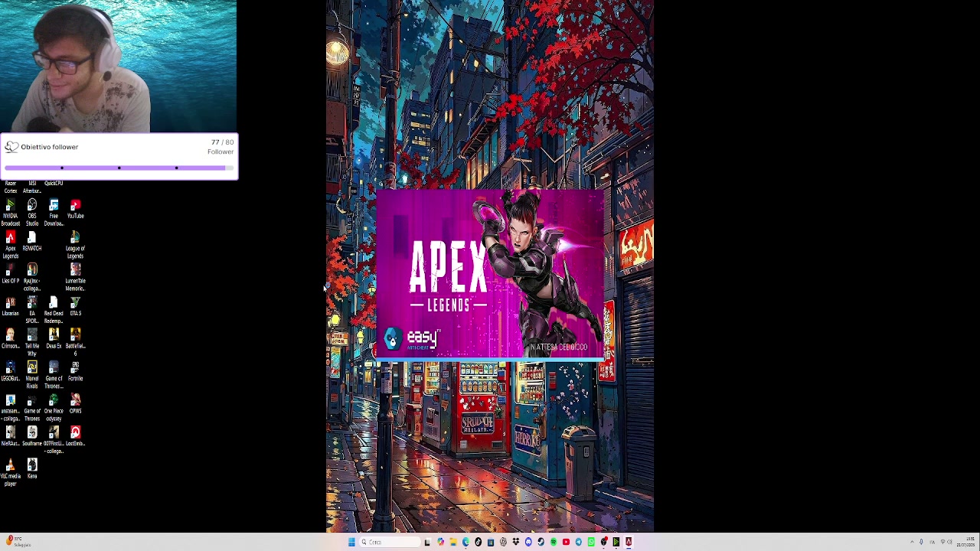Select the Crimson desktop shortcut
The width and height of the screenshot is (980, 551).
[10, 339]
